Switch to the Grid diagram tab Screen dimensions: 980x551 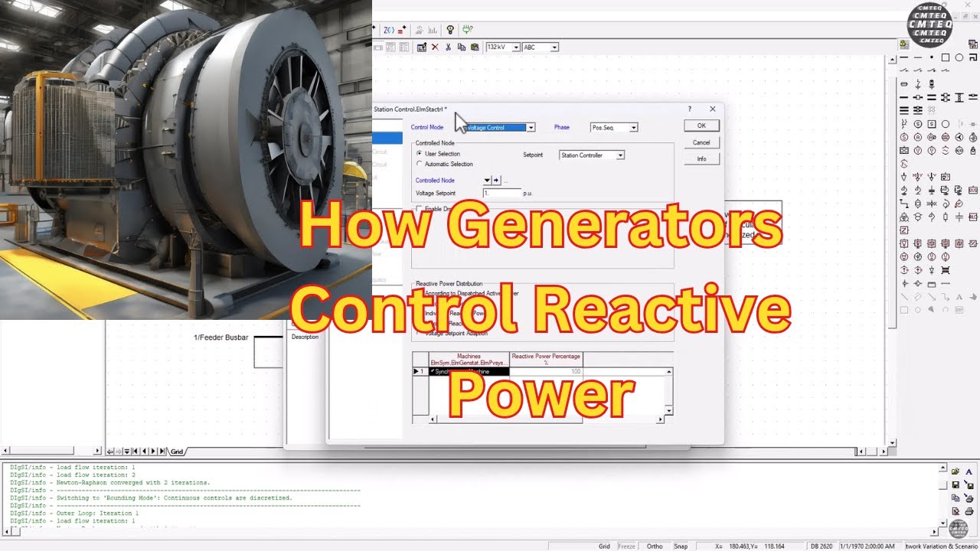point(177,452)
